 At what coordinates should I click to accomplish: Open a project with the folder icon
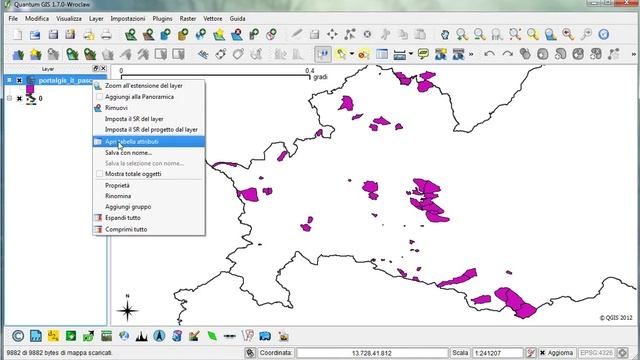35,34
